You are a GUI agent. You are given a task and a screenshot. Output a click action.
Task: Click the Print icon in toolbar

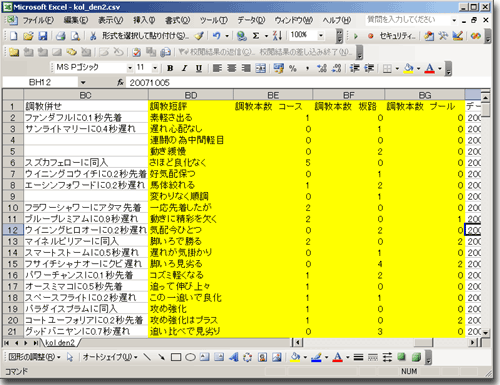[60, 35]
